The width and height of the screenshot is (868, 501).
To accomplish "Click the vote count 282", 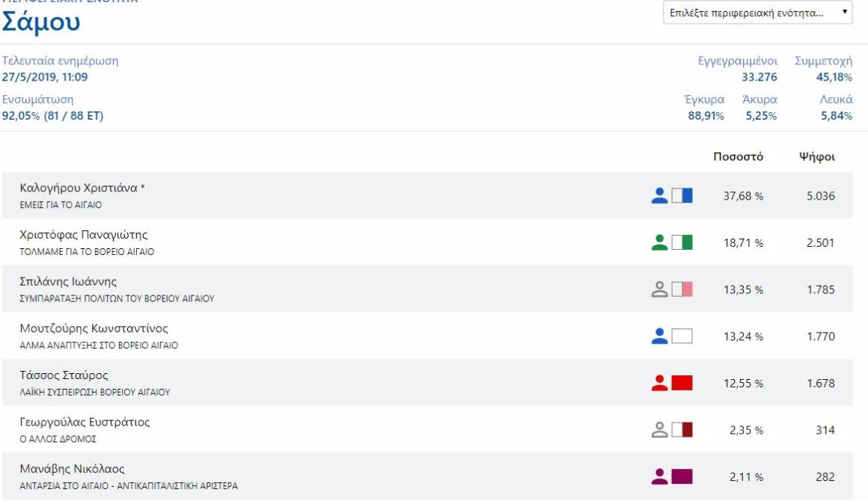I will tap(825, 477).
